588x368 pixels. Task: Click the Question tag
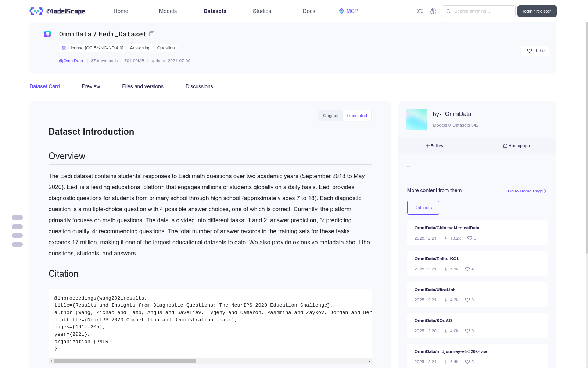(166, 48)
